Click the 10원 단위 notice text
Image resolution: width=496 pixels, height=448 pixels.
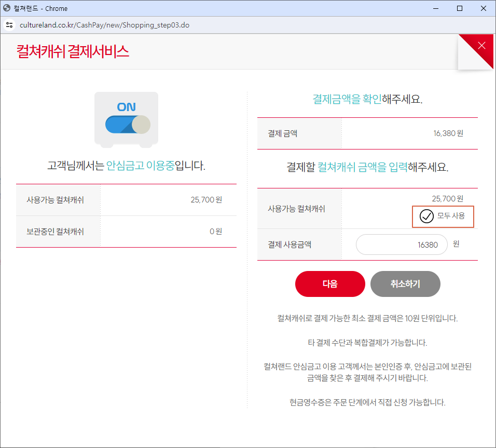(x=367, y=318)
